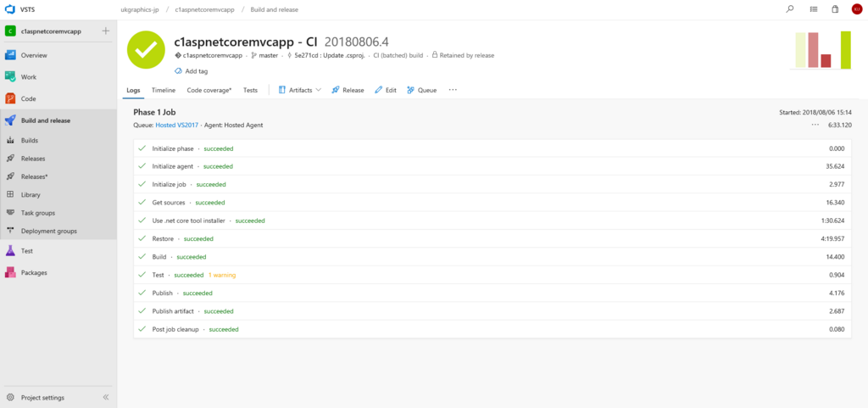Click the VSTS logo icon
868x408 pixels.
tap(9, 9)
